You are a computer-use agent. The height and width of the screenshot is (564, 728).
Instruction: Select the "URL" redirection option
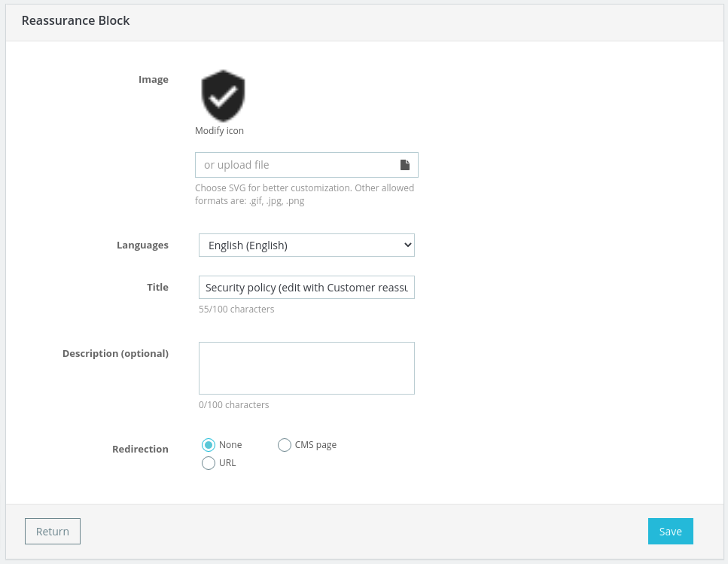[209, 463]
